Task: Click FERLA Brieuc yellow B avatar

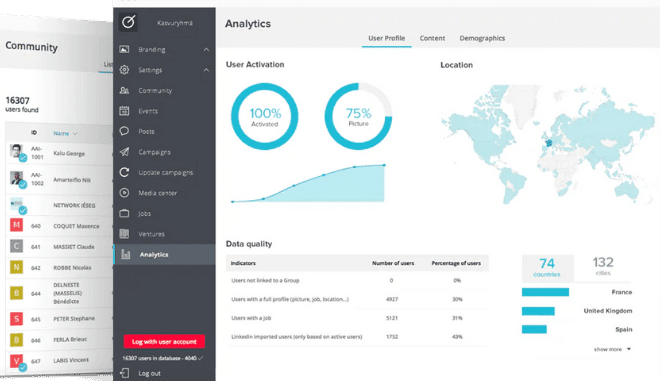Action: [16, 339]
